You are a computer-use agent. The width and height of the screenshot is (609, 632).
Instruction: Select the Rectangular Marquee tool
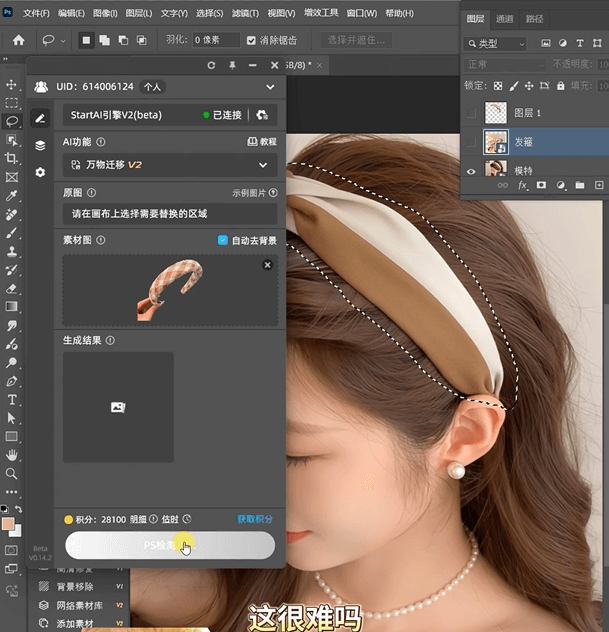(x=11, y=103)
